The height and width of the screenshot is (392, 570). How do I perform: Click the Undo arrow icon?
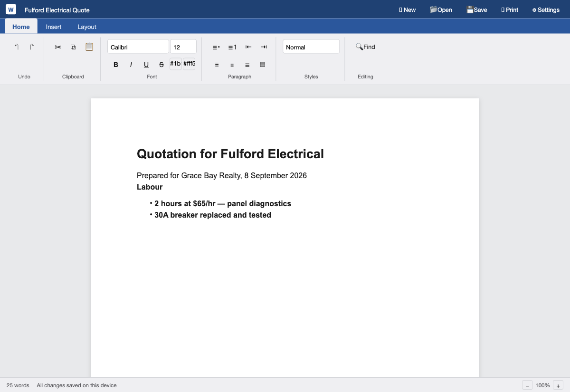17,47
